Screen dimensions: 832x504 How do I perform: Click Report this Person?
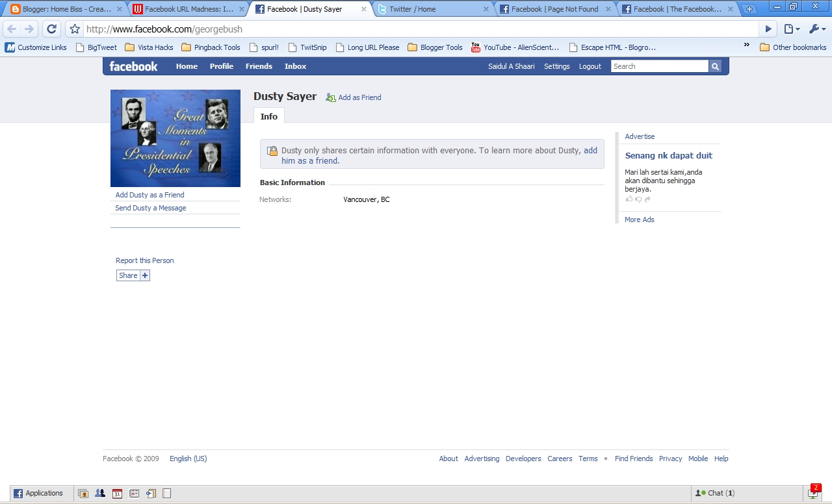coord(145,260)
